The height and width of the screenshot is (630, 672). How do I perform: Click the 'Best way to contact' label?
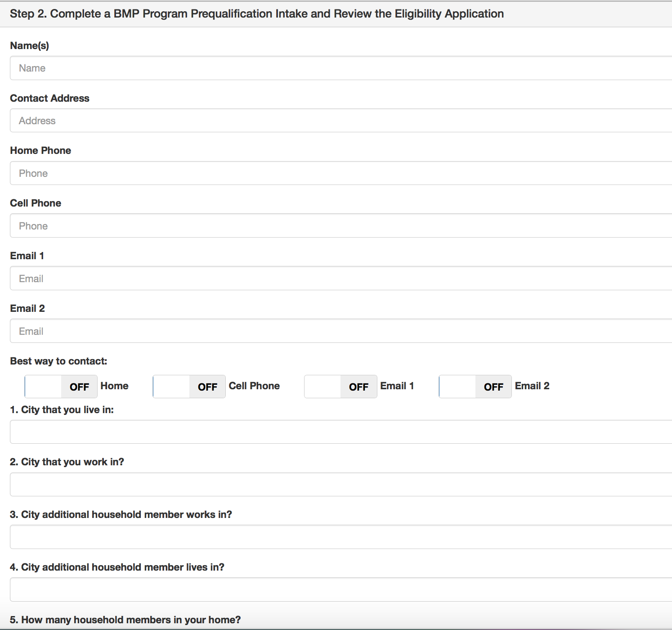tap(58, 361)
